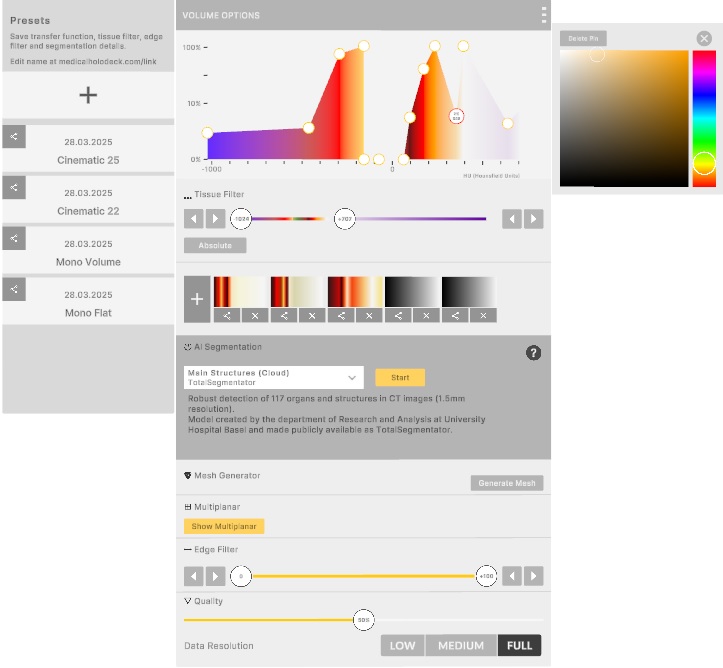Open AI Segmentation help icon
The image size is (723, 668).
coord(534,353)
